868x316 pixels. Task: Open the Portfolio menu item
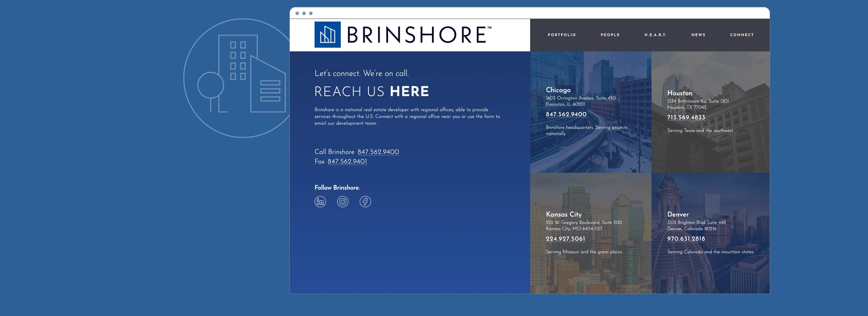562,35
